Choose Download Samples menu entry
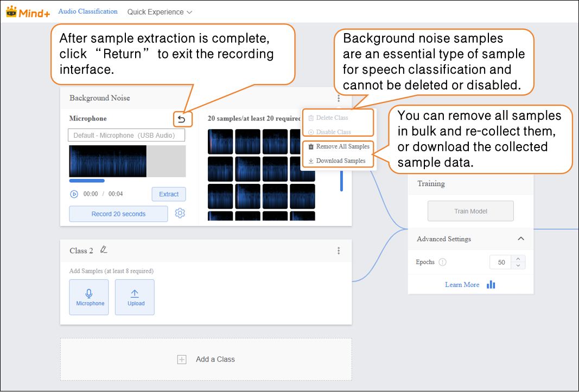This screenshot has width=579, height=392. pos(338,160)
